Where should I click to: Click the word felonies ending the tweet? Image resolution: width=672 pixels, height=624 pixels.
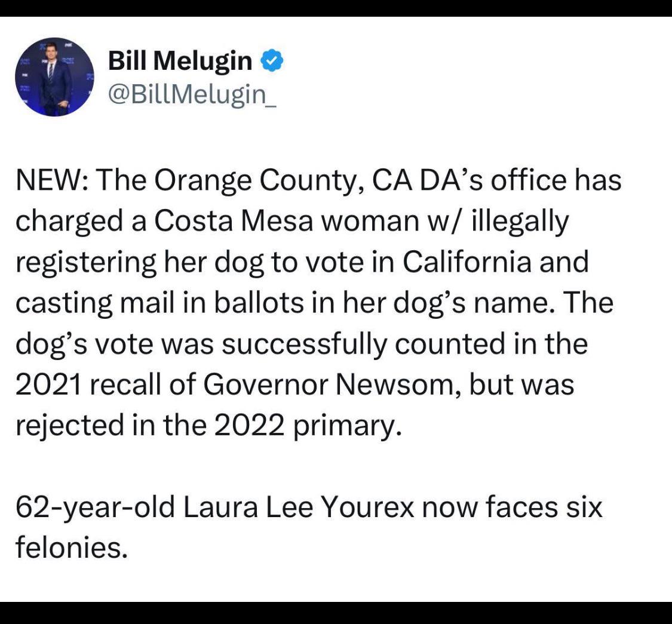pos(71,548)
